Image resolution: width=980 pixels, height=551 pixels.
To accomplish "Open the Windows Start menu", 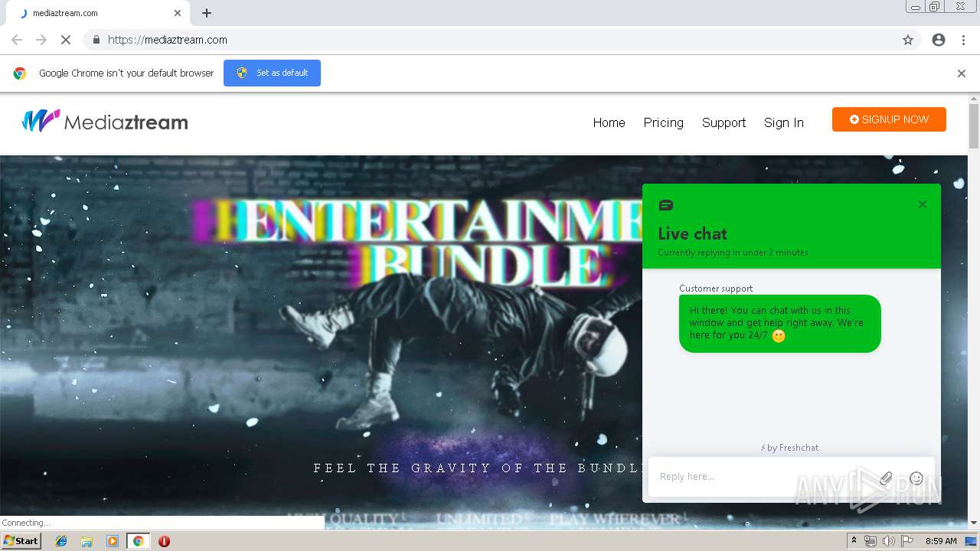I will [21, 540].
